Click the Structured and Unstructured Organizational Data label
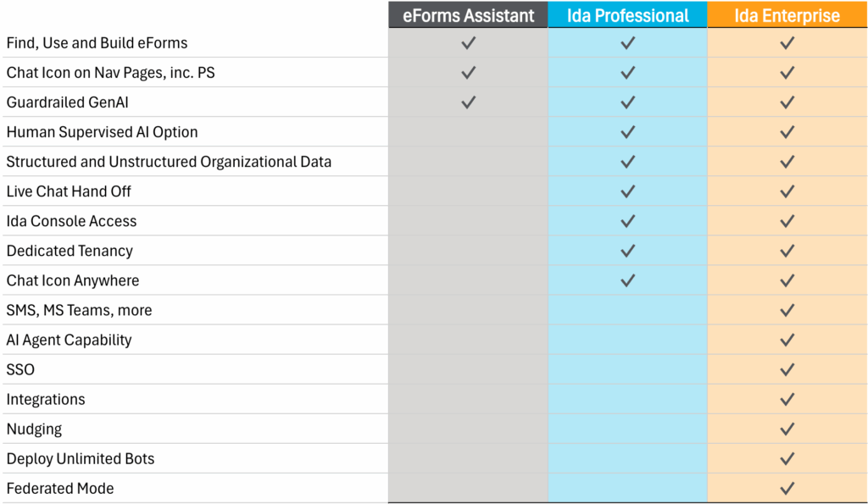Image resolution: width=868 pixels, height=504 pixels. point(169,162)
